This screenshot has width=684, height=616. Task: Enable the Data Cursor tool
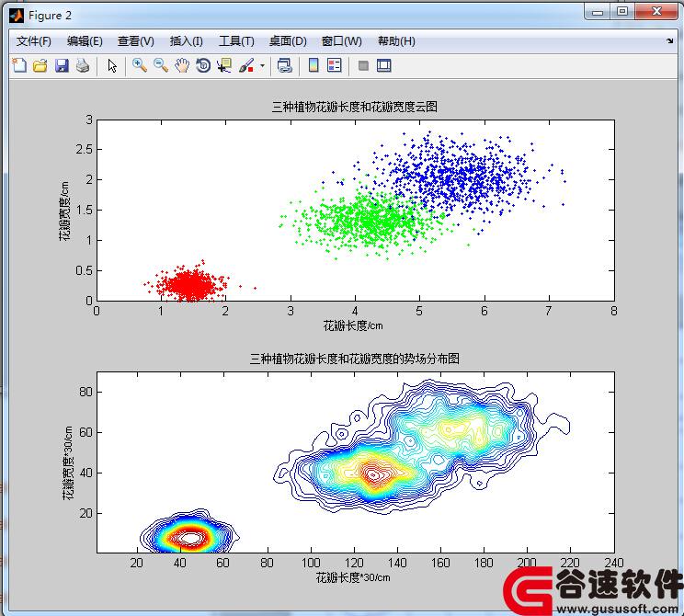(x=224, y=66)
